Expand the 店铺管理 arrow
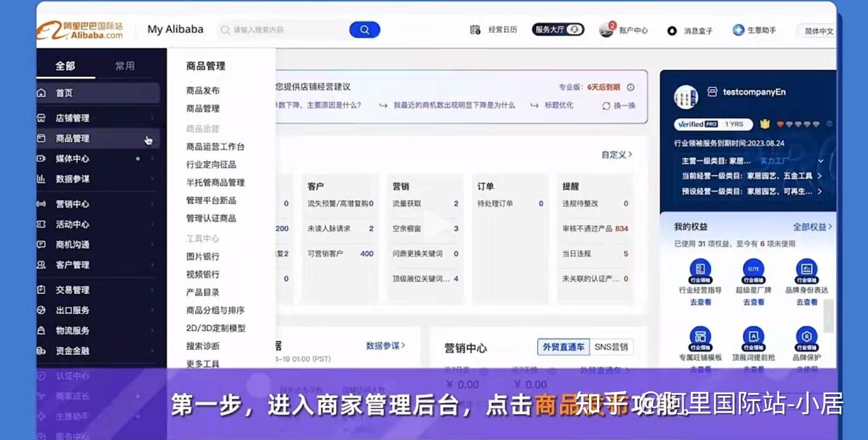Viewport: 868px width, 440px height. [152, 118]
